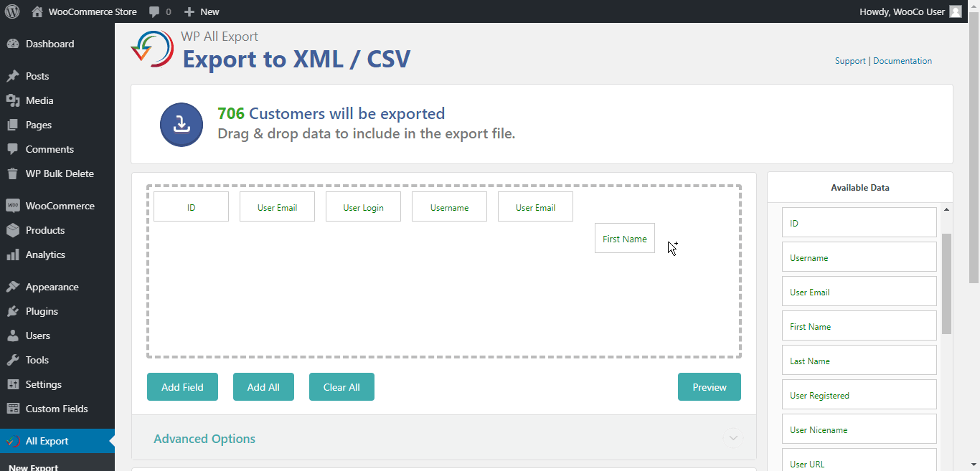Click the user avatar in the admin bar
980x471 pixels.
pyautogui.click(x=955, y=11)
